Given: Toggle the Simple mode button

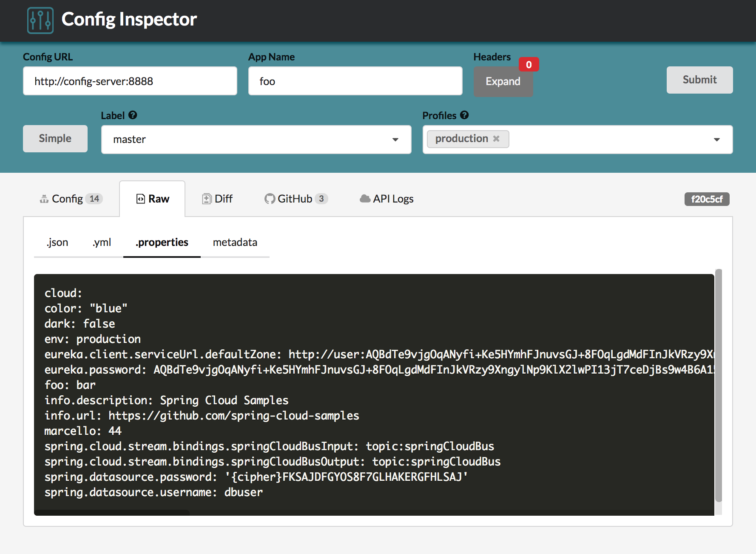Looking at the screenshot, I should tap(55, 139).
